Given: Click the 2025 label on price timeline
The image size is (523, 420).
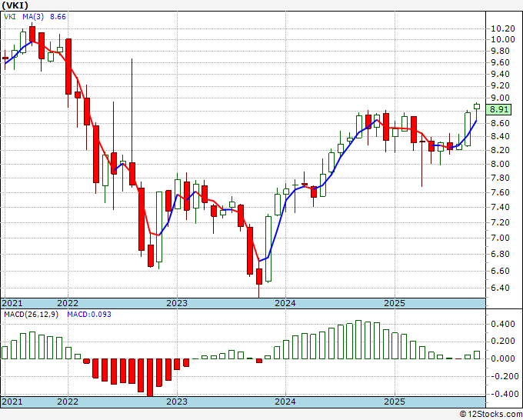Looking at the screenshot, I should [x=395, y=303].
